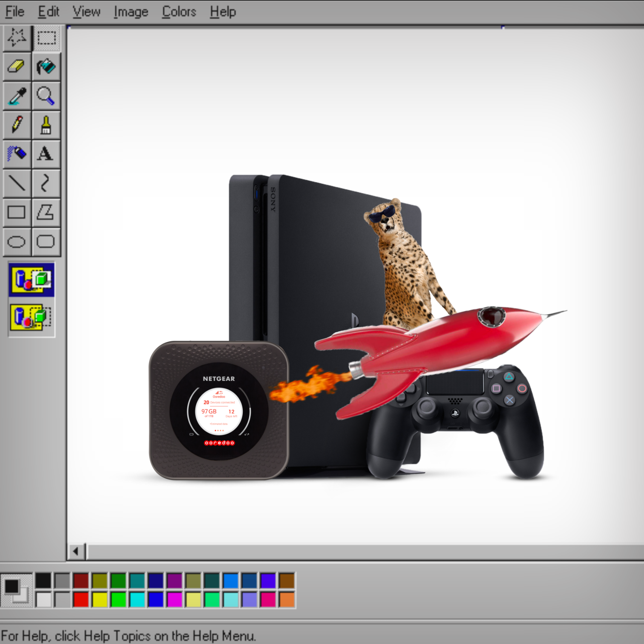Open the Image menu

click(x=131, y=12)
